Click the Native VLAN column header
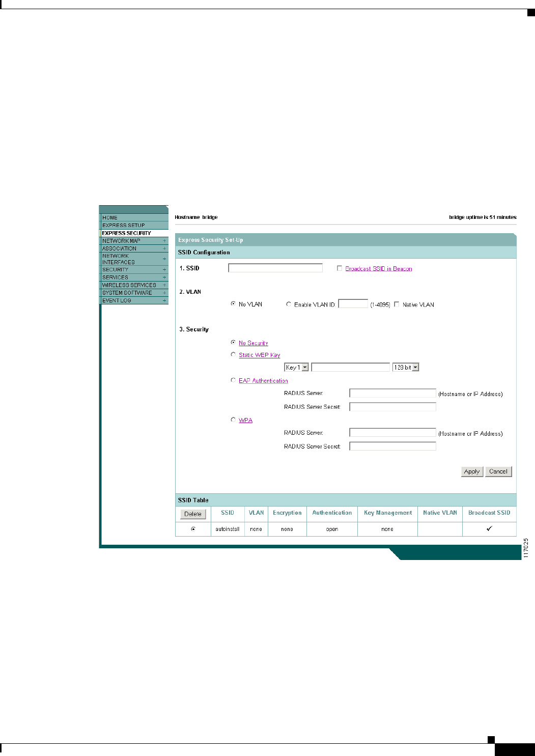The image size is (535, 756). [440, 513]
